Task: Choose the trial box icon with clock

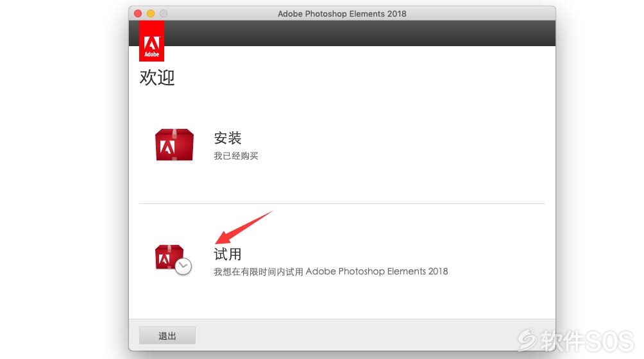Action: tap(173, 260)
